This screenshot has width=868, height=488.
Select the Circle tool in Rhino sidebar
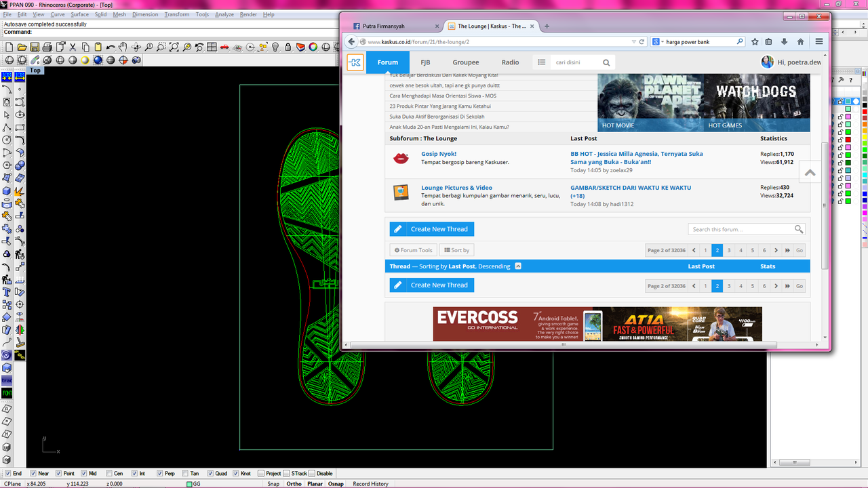[7, 140]
